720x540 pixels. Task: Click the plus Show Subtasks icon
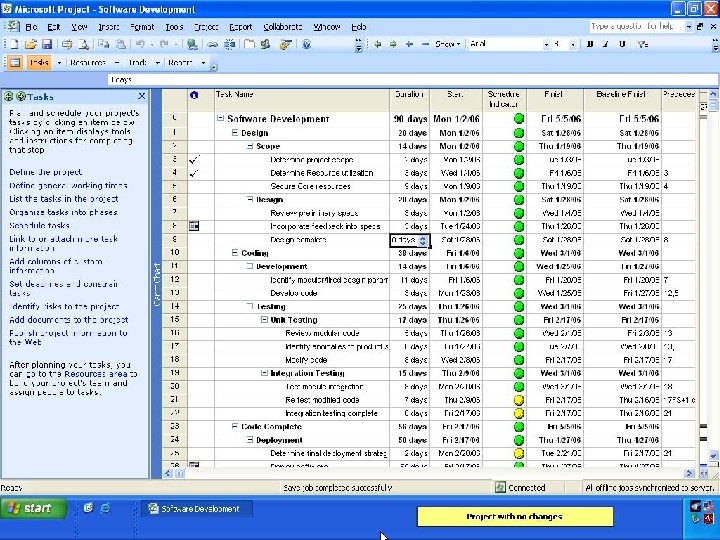click(409, 45)
